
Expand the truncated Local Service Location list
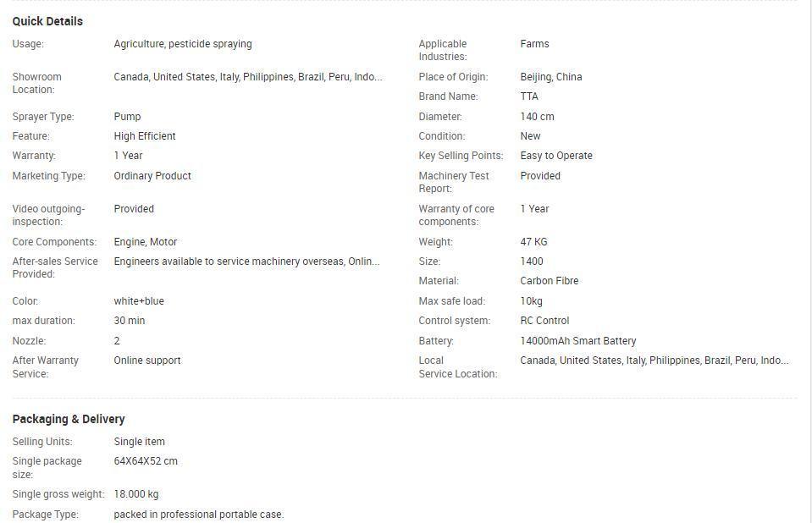[655, 361]
